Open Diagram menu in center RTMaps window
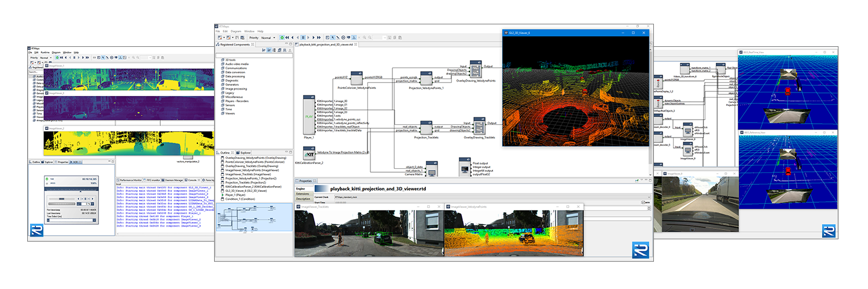 pos(236,31)
